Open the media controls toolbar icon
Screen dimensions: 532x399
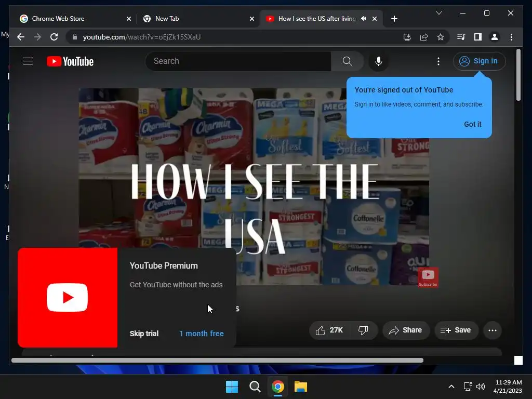point(461,37)
